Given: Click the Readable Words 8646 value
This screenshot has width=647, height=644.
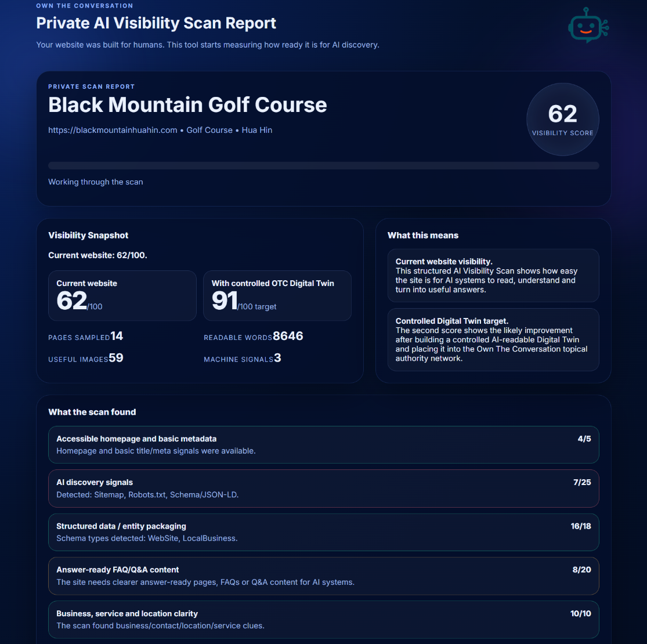Looking at the screenshot, I should coord(288,337).
